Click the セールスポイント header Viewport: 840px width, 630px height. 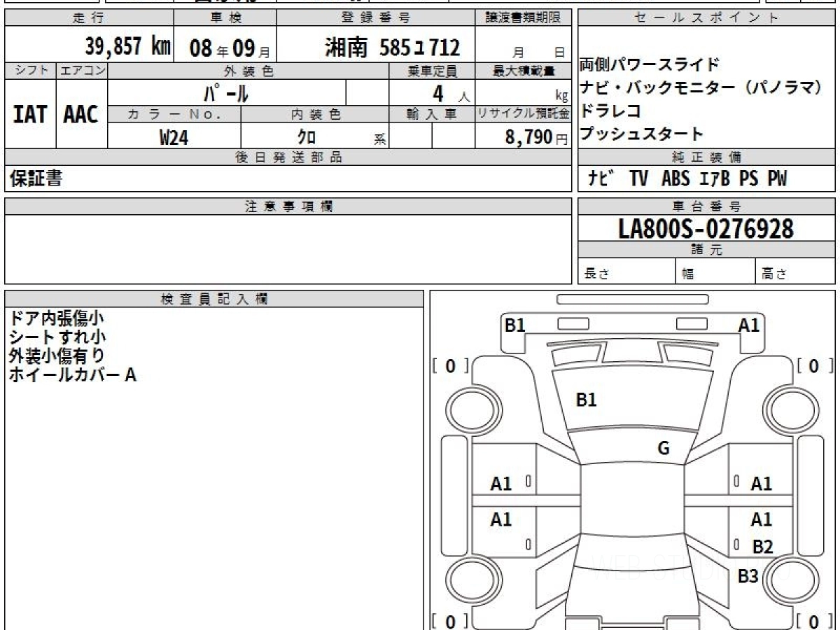(707, 18)
